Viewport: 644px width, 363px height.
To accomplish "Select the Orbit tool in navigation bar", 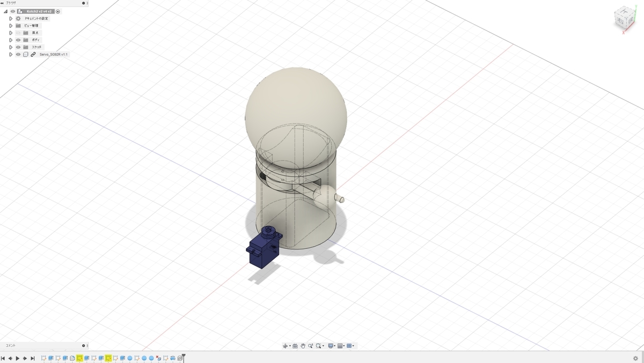I will pos(285,346).
